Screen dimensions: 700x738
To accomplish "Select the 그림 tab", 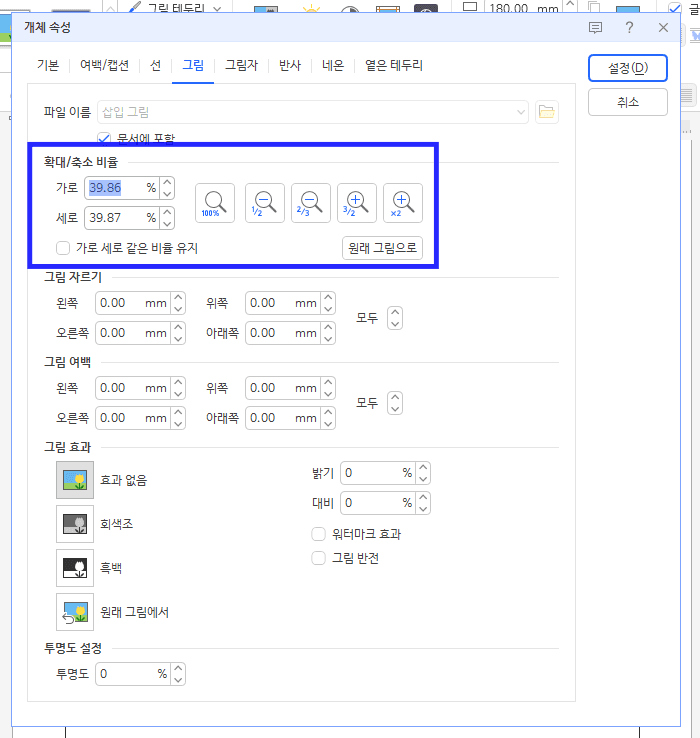I will (193, 65).
